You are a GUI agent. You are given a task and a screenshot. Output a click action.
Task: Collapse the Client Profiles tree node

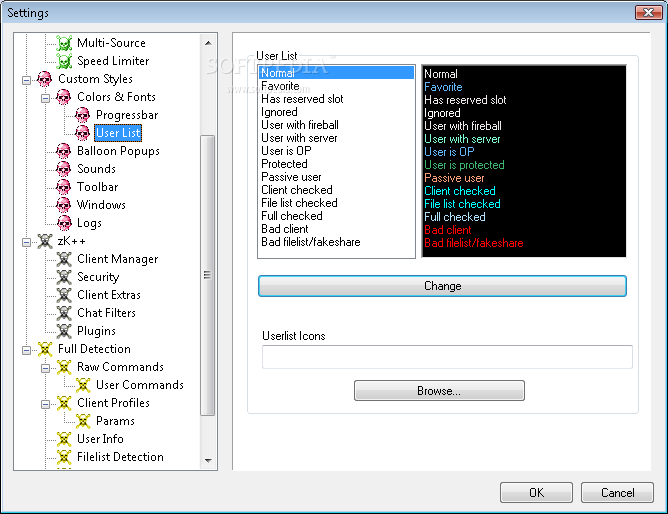click(x=45, y=404)
